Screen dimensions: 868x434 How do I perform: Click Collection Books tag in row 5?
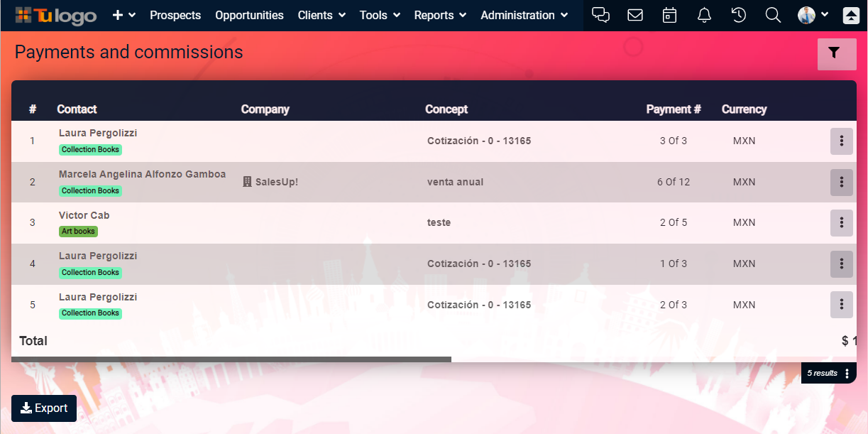(90, 313)
